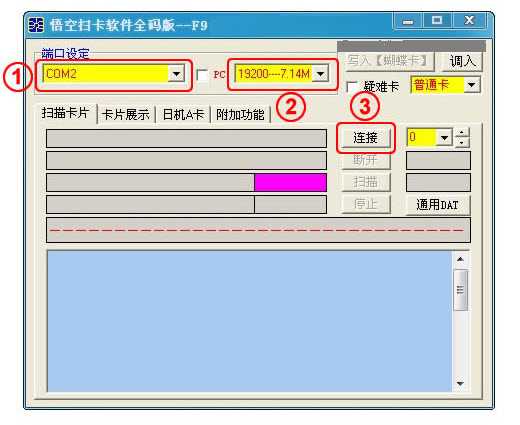Select the 附加功能 tab

coord(240,114)
